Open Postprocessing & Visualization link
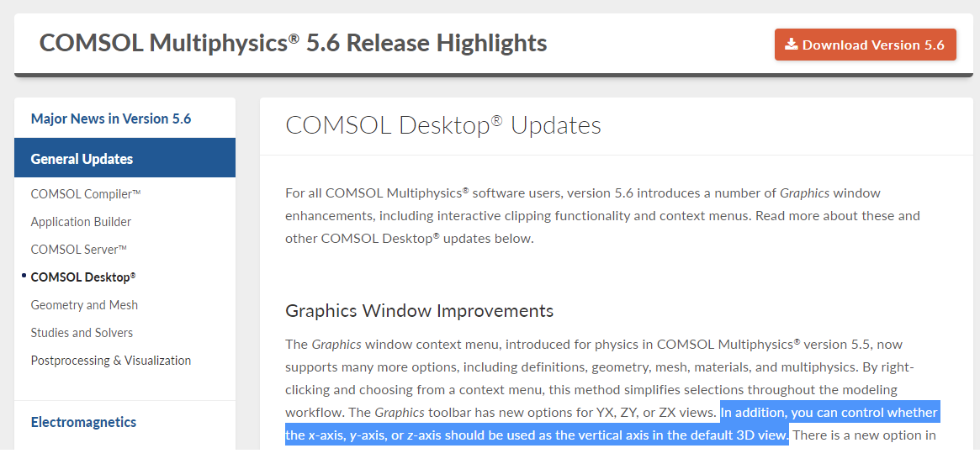The image size is (980, 464). [111, 361]
